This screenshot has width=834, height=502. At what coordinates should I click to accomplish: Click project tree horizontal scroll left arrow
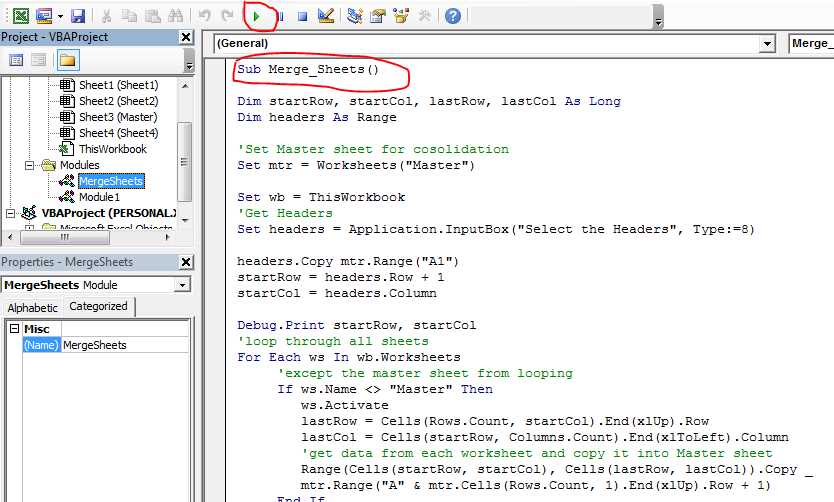coord(9,237)
